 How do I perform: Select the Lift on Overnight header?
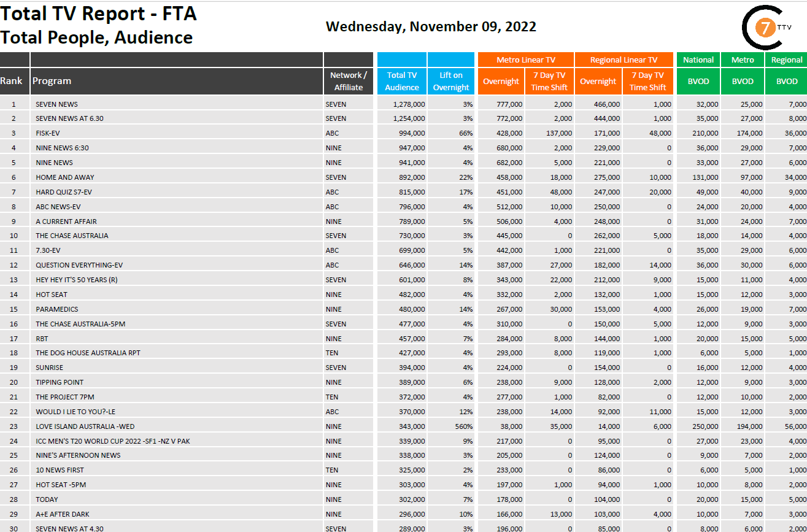(450, 81)
